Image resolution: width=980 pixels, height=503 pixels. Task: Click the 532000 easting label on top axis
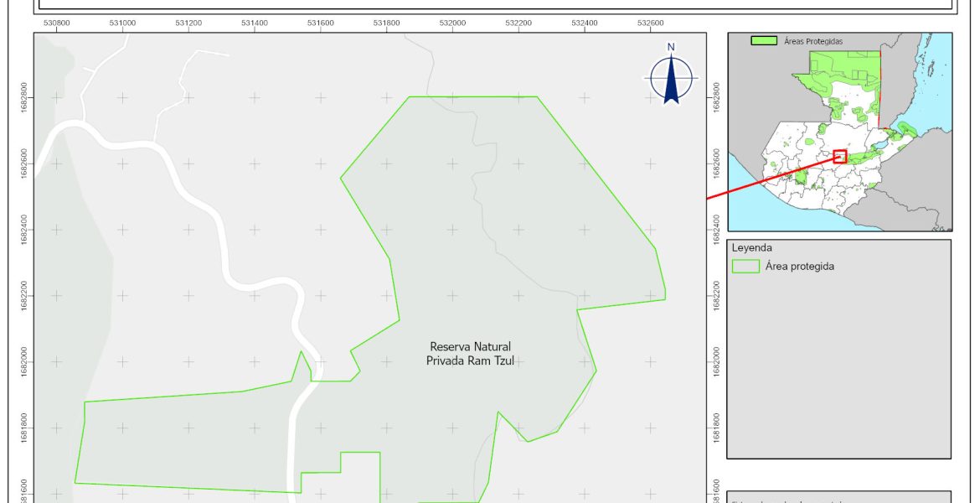click(x=451, y=23)
